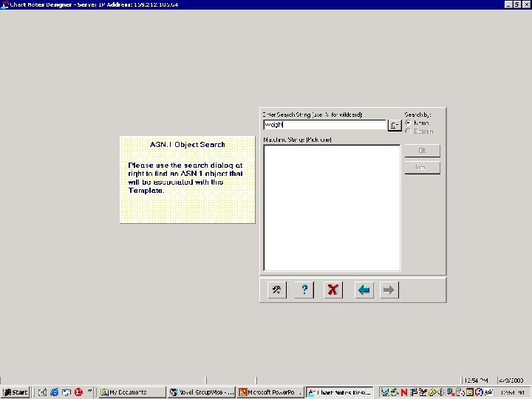Launch Internet Explorer from quick launch
The height and width of the screenshot is (399, 532).
[54, 392]
